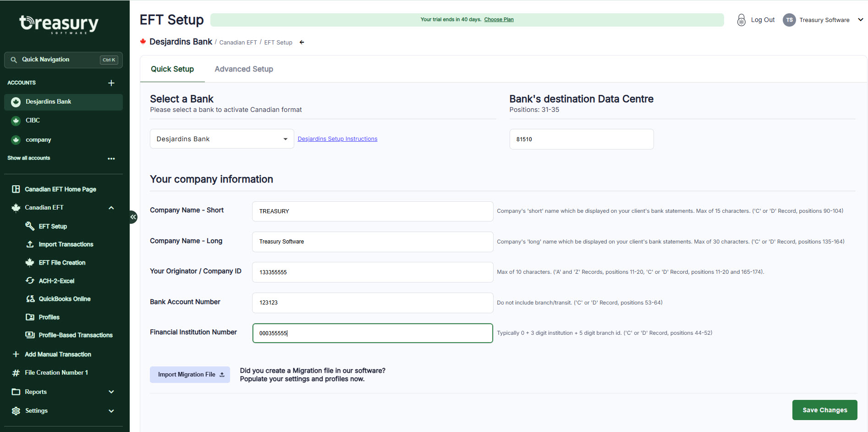
Task: Open the Desjardins Setup Instructions link
Action: 338,139
